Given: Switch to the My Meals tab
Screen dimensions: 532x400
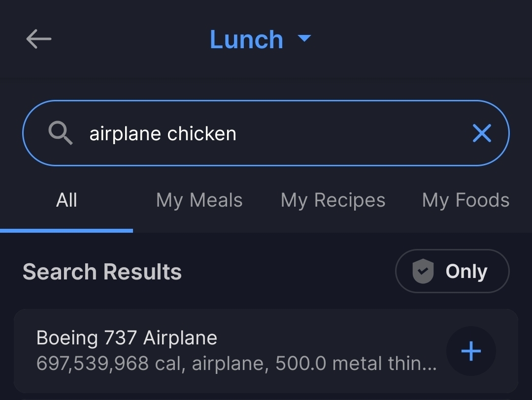Looking at the screenshot, I should pyautogui.click(x=199, y=200).
